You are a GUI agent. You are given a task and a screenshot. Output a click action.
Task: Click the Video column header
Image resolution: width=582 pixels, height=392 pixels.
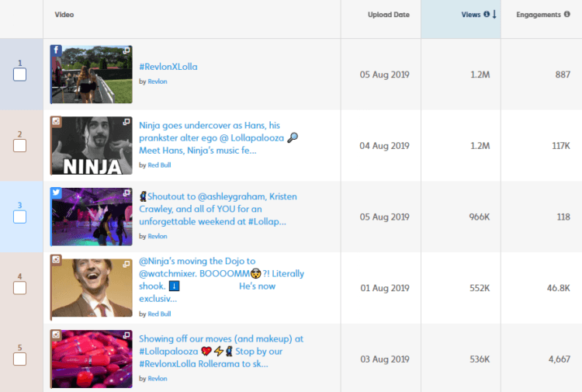64,15
